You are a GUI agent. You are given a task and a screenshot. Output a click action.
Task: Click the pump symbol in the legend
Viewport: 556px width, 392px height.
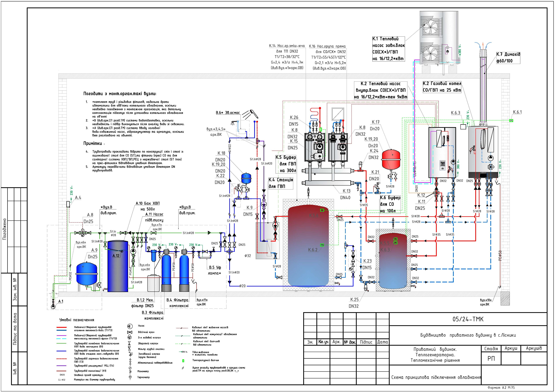click(x=130, y=326)
